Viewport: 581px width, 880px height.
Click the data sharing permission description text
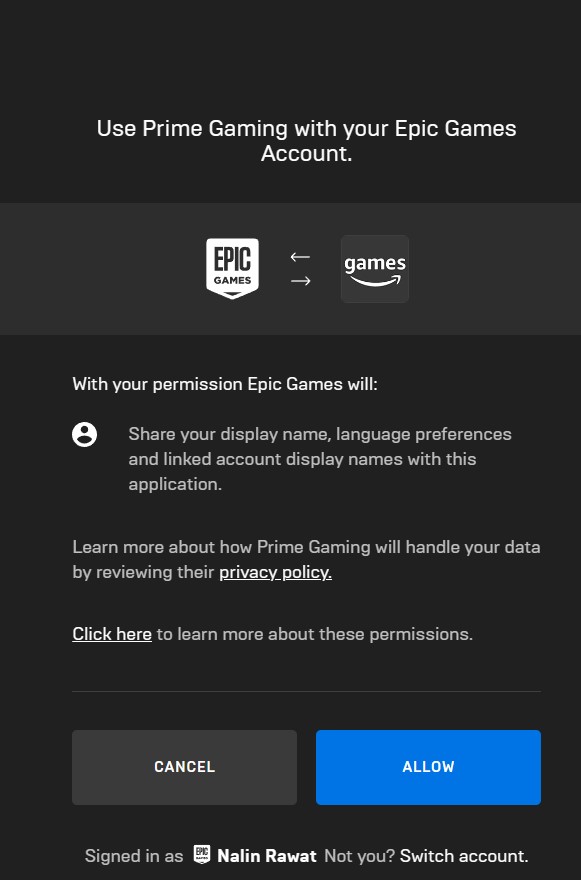click(x=319, y=458)
